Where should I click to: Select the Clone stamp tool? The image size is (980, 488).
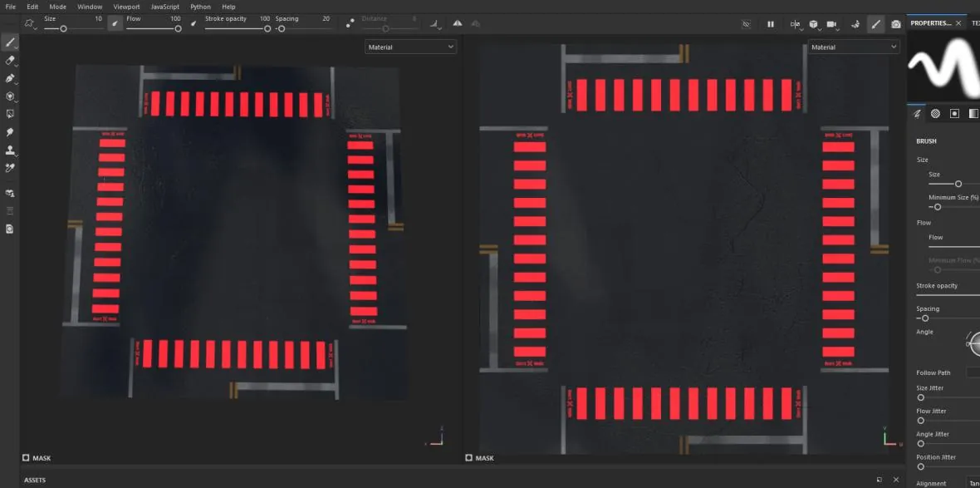[x=9, y=150]
